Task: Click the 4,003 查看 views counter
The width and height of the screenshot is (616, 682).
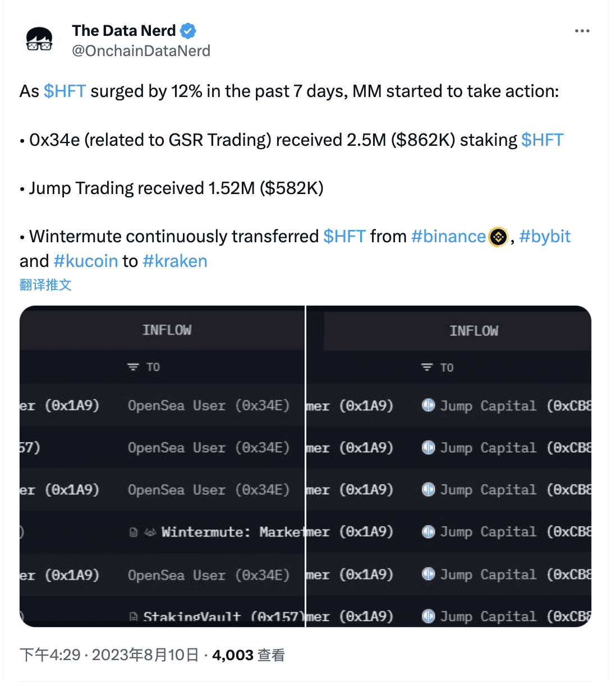Action: pos(247,655)
